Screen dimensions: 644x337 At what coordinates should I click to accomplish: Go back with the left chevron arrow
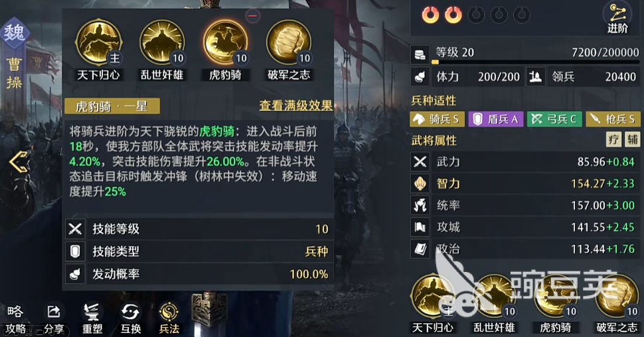pos(19,162)
